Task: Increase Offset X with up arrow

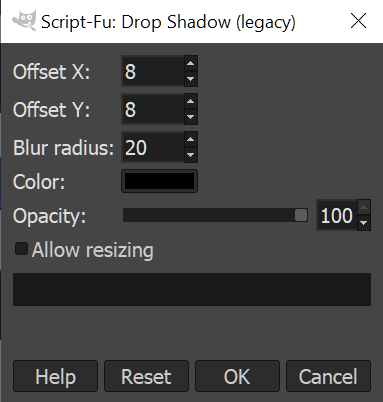Action: tap(191, 64)
